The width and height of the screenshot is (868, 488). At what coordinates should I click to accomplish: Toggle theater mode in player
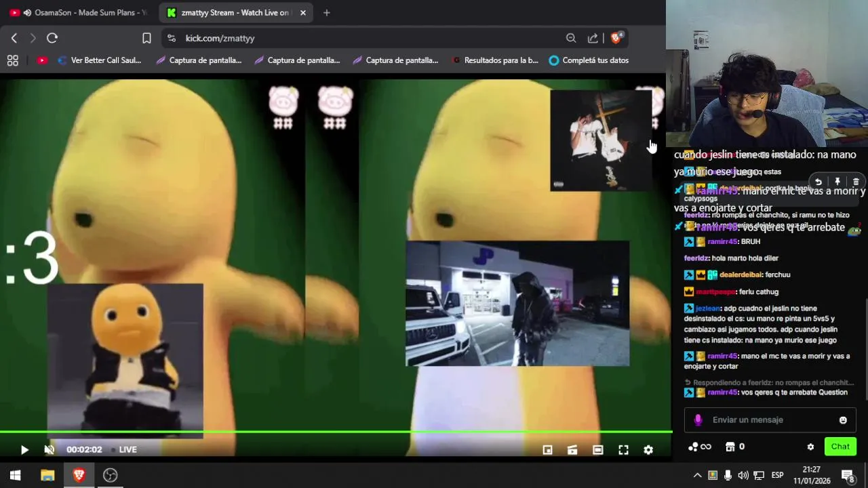click(597, 449)
